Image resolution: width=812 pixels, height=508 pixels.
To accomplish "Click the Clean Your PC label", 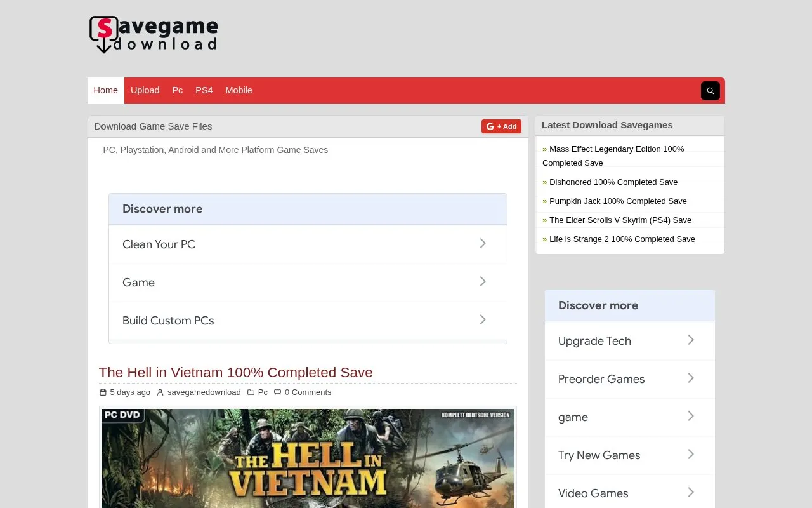I will 159,244.
